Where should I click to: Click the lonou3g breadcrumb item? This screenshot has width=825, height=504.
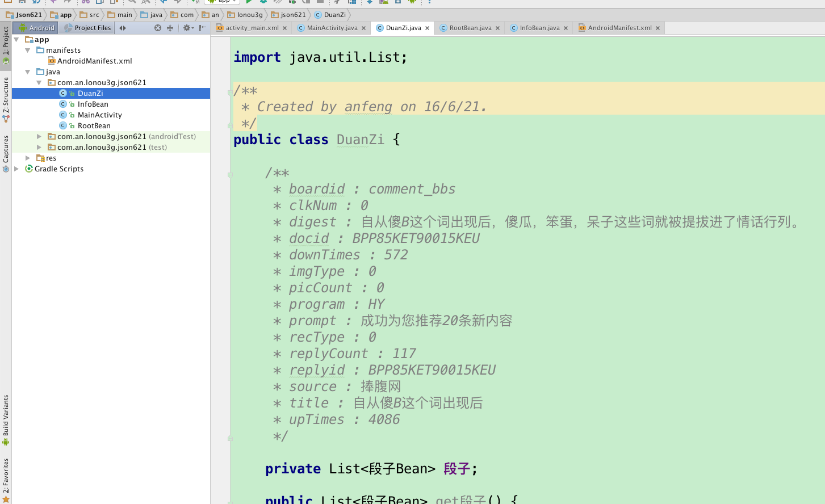pos(245,15)
